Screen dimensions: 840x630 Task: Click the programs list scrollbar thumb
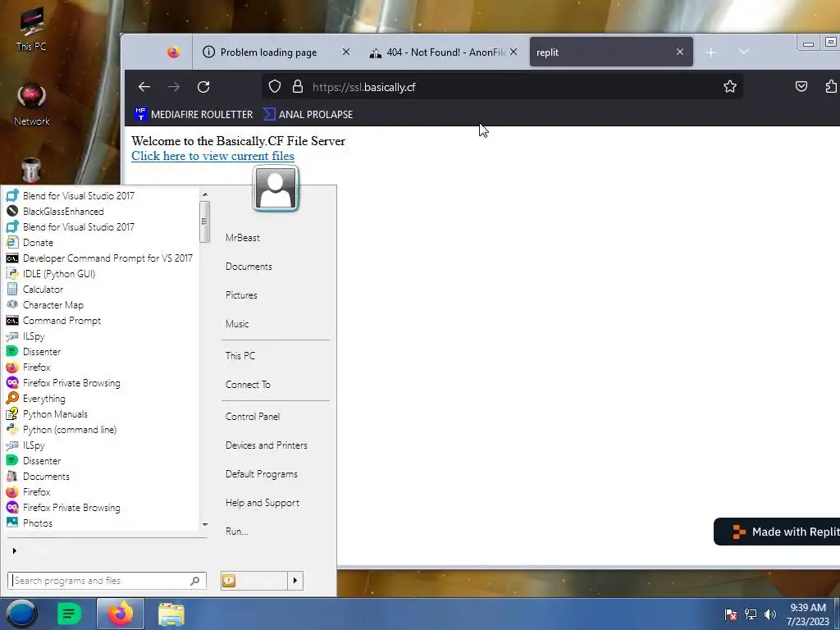click(x=204, y=221)
